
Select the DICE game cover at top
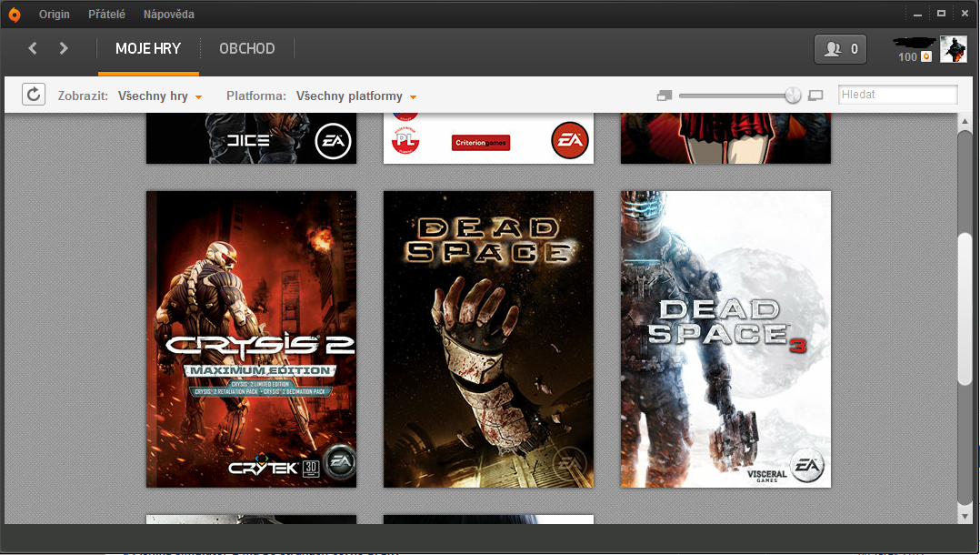(251, 138)
